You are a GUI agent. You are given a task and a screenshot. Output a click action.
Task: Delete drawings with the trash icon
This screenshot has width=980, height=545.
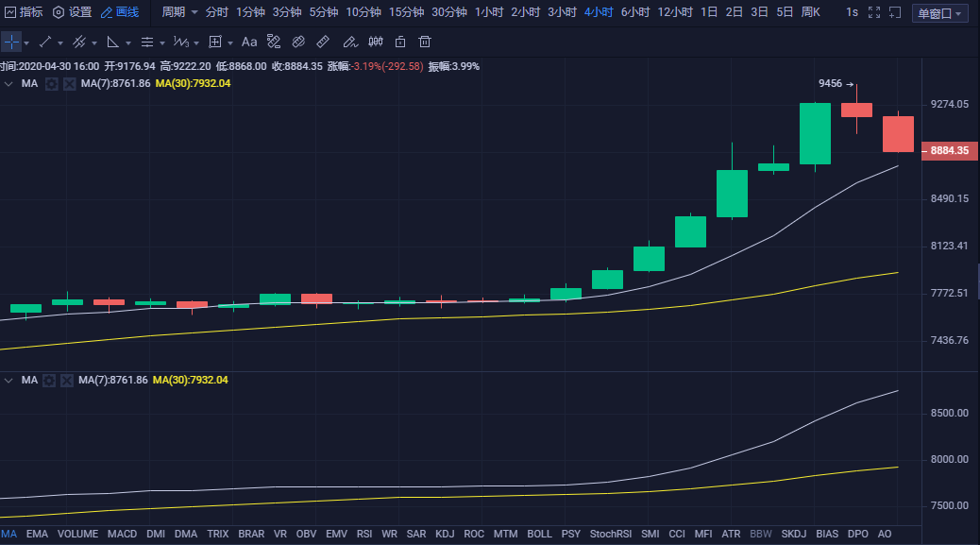tap(425, 42)
